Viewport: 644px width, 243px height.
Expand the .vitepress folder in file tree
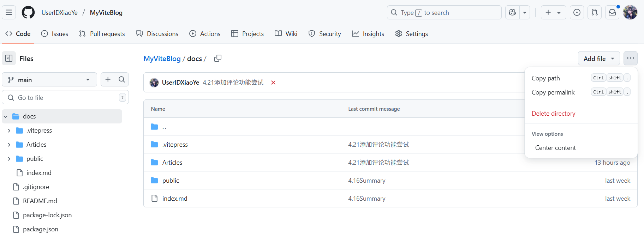[9, 130]
